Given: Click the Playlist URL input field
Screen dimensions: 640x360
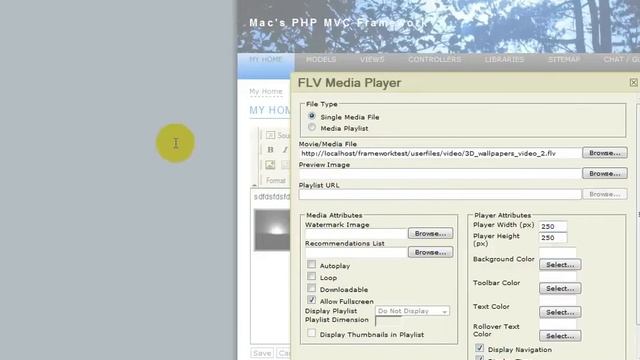Looking at the screenshot, I should pyautogui.click(x=440, y=194).
